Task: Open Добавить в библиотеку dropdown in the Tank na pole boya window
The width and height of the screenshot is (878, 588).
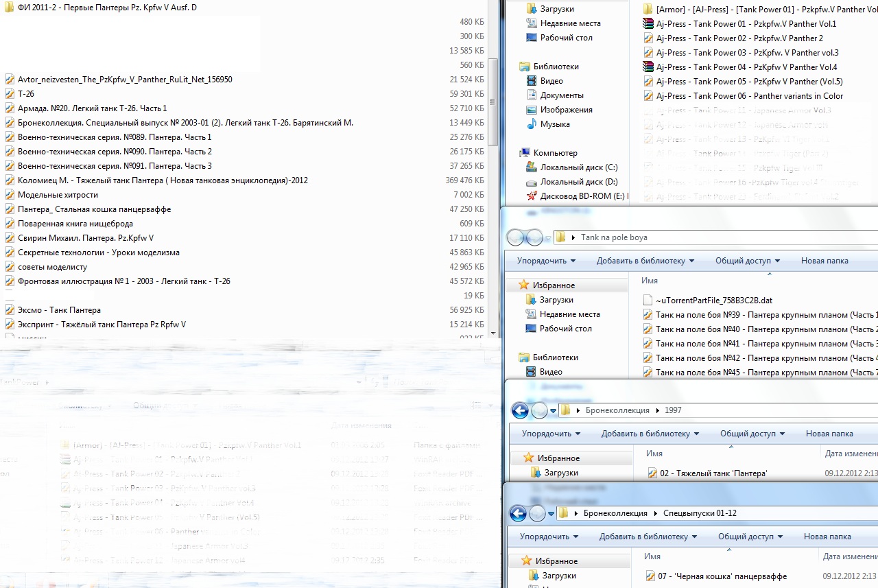Action: click(645, 261)
